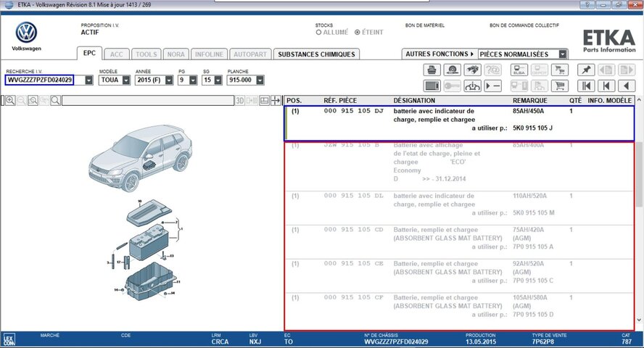Click the 3D view icon
Viewport: 644px width, 348px height.
coord(240,101)
